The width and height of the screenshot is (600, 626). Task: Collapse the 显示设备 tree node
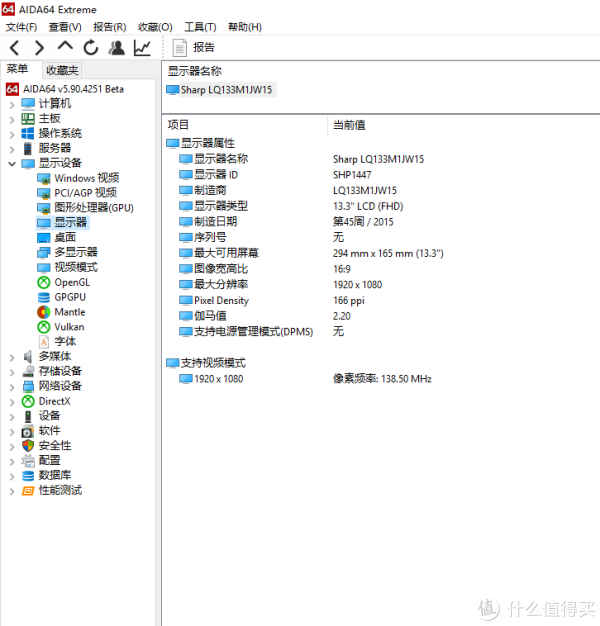pos(12,164)
